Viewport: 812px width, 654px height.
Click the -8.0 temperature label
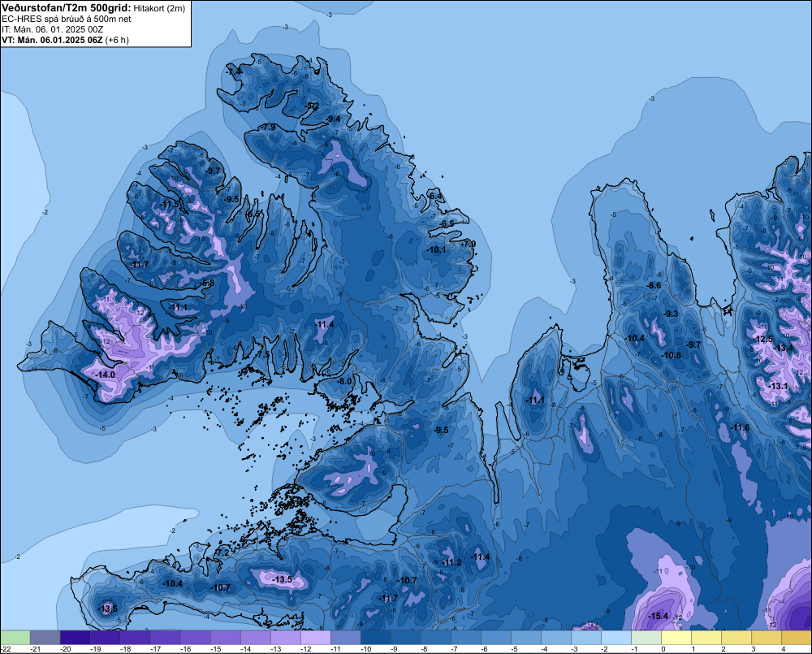coord(345,381)
